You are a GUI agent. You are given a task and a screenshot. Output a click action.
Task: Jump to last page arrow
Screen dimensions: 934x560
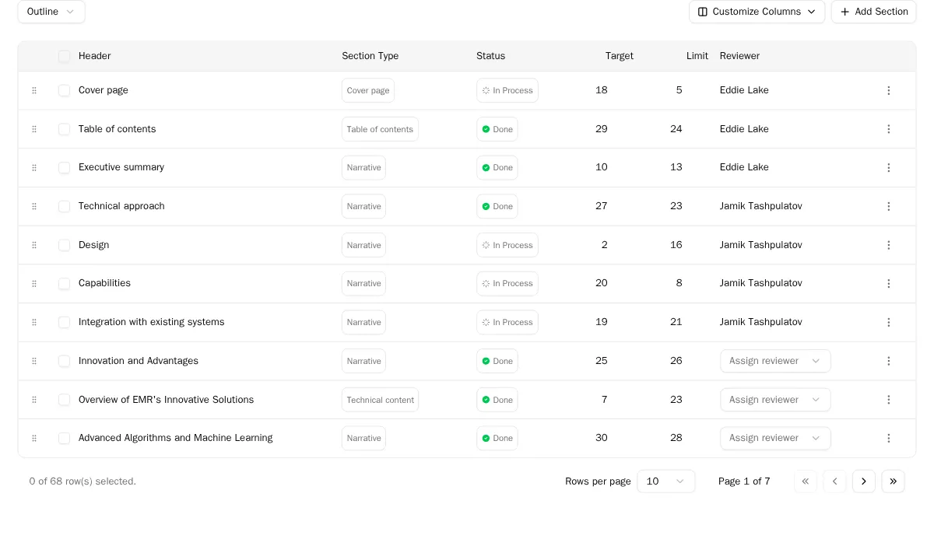point(893,482)
